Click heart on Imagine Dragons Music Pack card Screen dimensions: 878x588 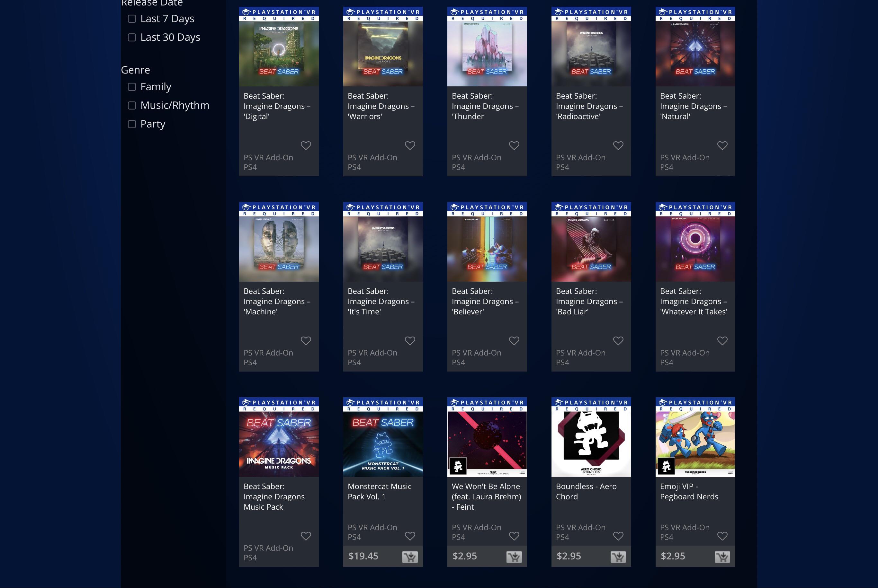click(306, 536)
